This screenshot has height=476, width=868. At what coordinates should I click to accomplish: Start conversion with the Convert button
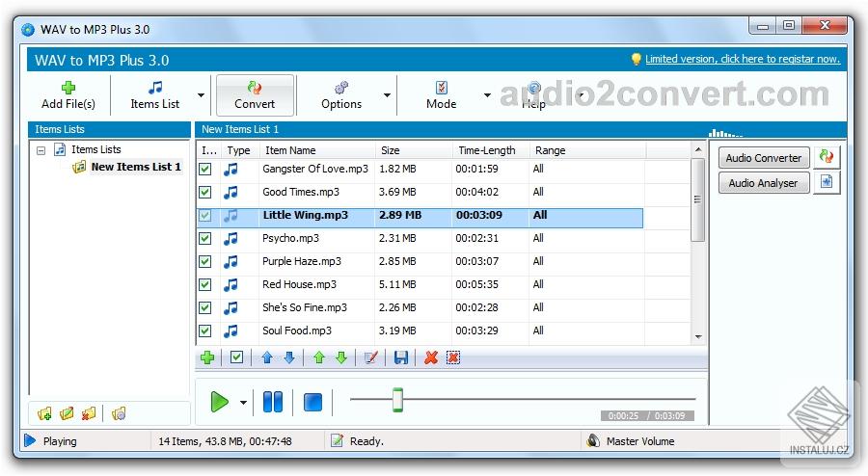(255, 95)
